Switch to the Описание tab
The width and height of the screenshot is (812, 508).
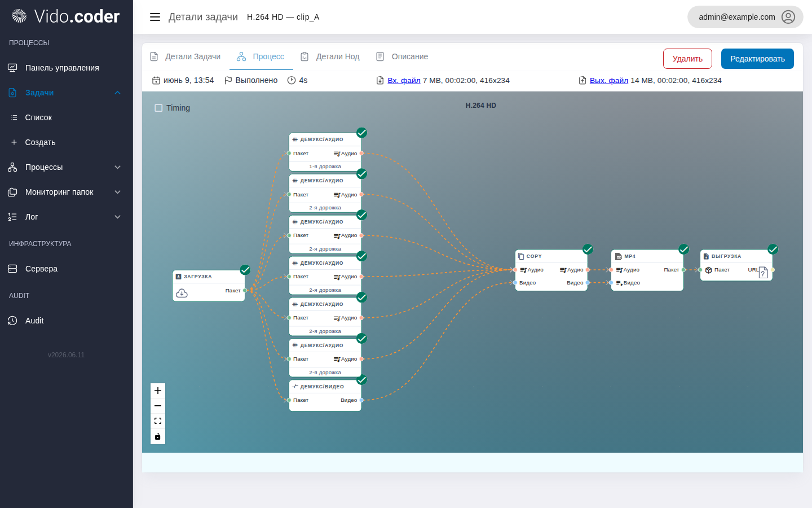pyautogui.click(x=402, y=56)
